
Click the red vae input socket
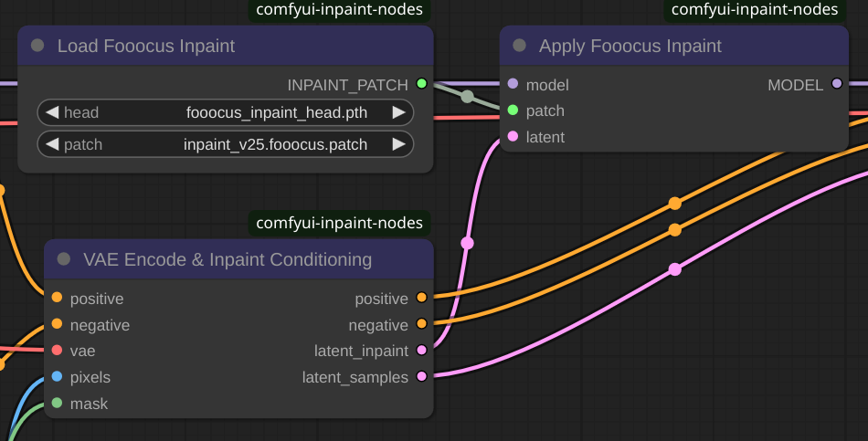click(x=57, y=350)
